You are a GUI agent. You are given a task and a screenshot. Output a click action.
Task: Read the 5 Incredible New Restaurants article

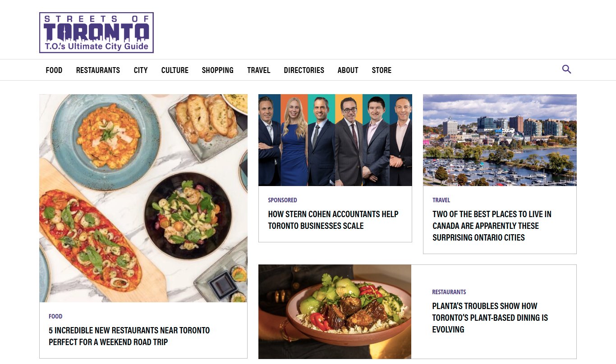[x=129, y=336]
